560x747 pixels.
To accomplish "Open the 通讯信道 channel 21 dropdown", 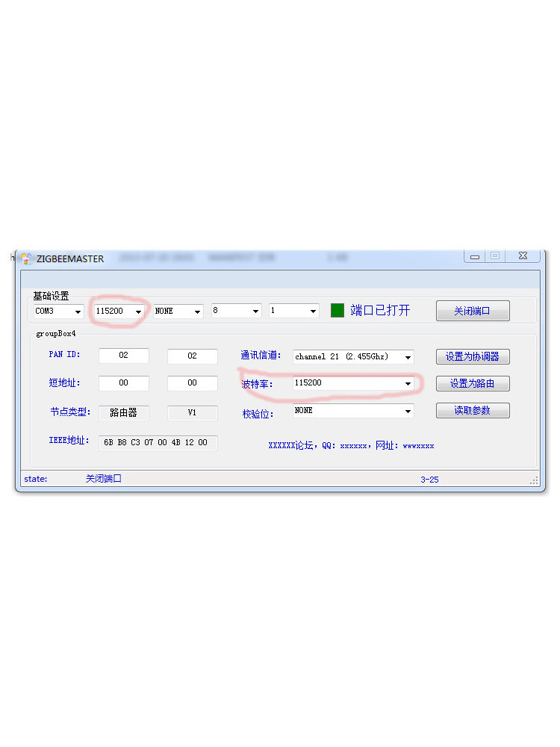I will [x=353, y=357].
